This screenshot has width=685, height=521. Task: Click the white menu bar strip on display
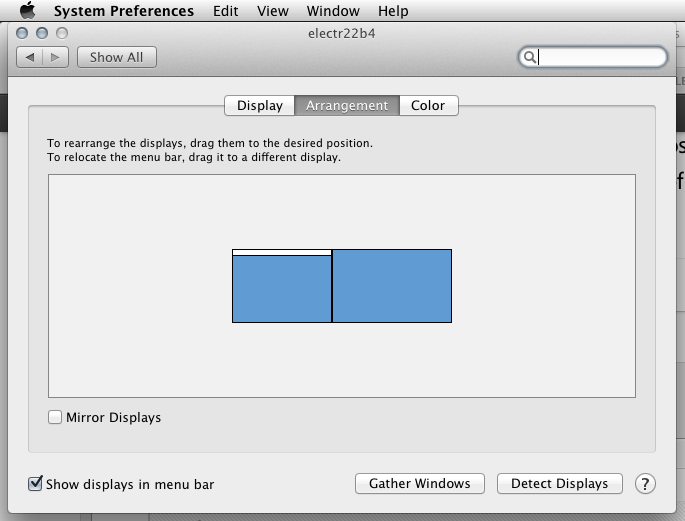(x=281, y=252)
